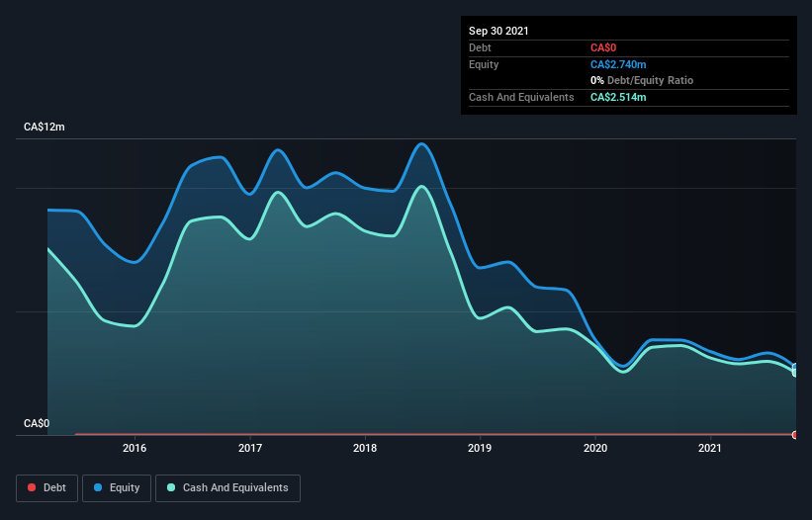This screenshot has height=520, width=812.
Task: Click the Equity row label in tooltip
Action: [x=484, y=64]
